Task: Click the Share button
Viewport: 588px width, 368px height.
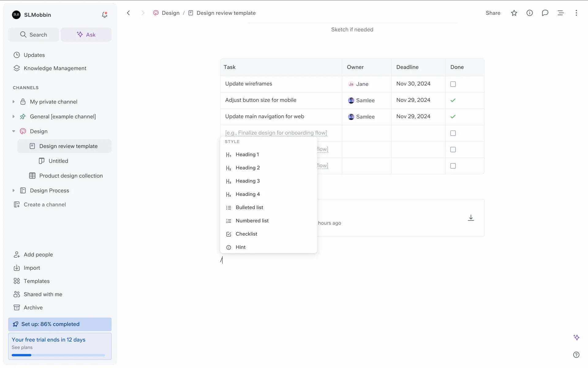Action: click(x=493, y=13)
